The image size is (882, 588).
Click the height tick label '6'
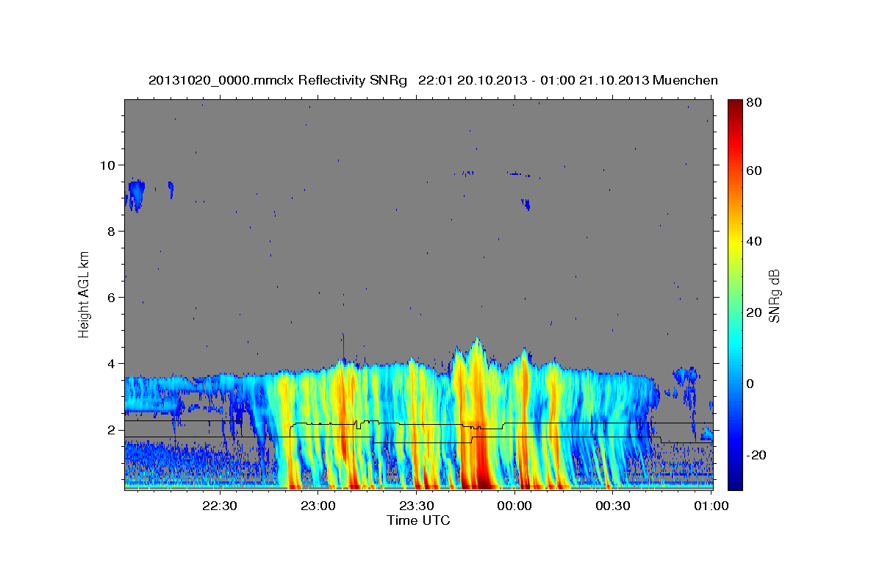pyautogui.click(x=111, y=297)
